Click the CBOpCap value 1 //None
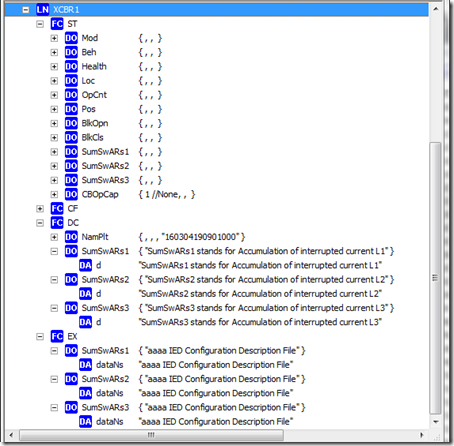454x446 pixels. [x=161, y=194]
